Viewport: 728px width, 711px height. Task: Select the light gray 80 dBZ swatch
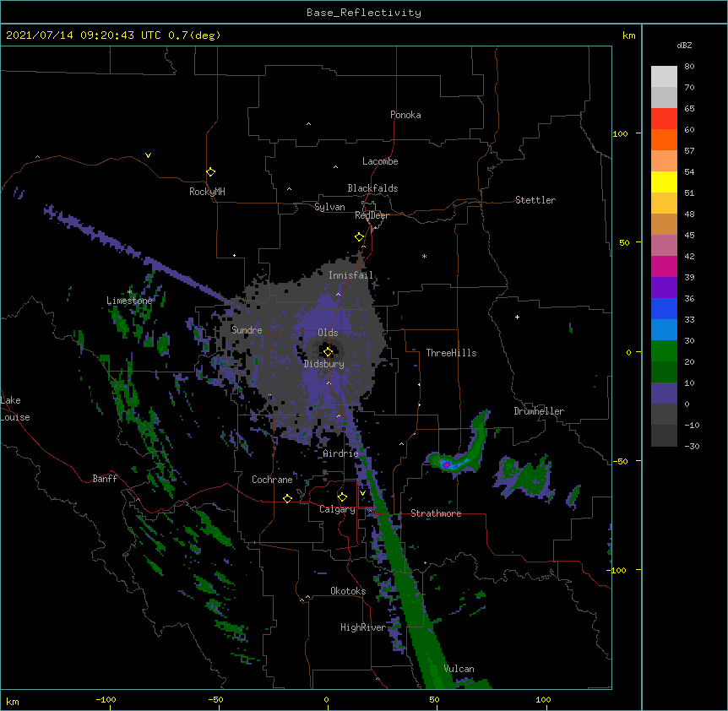click(x=664, y=76)
